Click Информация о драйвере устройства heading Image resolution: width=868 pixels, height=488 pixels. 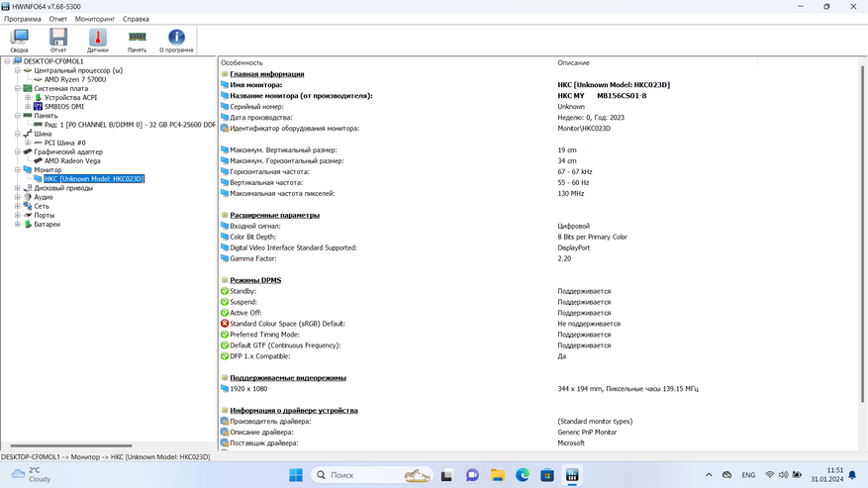pos(294,411)
